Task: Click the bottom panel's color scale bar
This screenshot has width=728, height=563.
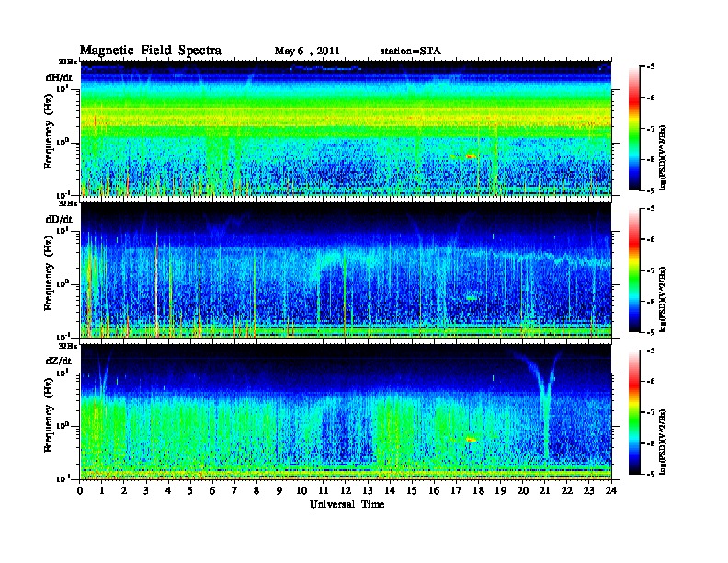Action: [634, 411]
